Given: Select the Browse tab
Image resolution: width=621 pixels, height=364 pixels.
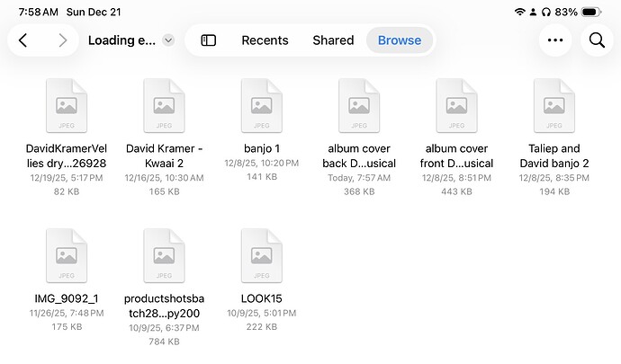Looking at the screenshot, I should (400, 40).
